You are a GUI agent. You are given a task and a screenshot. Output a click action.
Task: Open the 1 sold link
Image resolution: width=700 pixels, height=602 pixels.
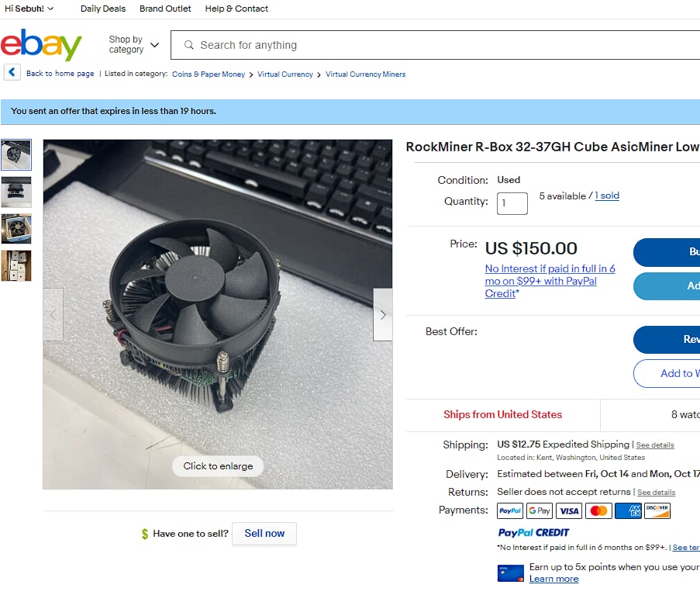pos(607,195)
